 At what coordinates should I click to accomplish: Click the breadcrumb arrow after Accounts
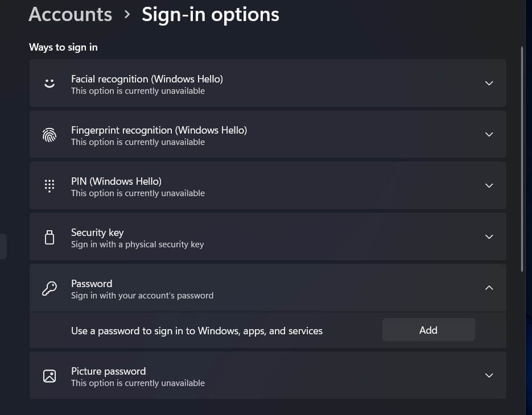[x=127, y=14]
